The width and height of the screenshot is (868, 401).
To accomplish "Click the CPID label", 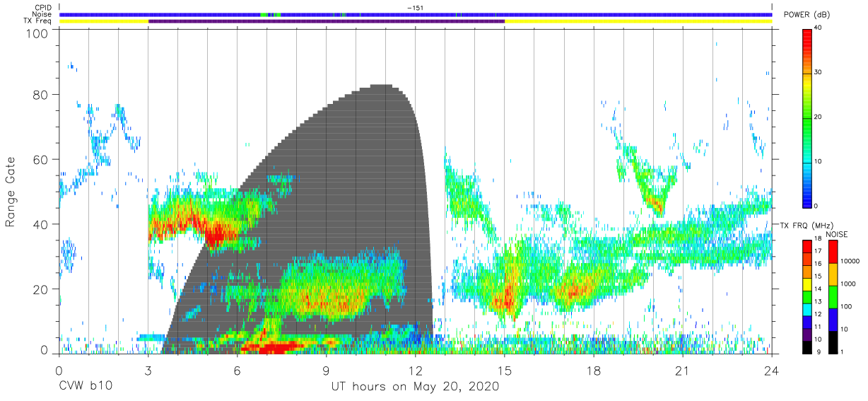I will tap(43, 7).
